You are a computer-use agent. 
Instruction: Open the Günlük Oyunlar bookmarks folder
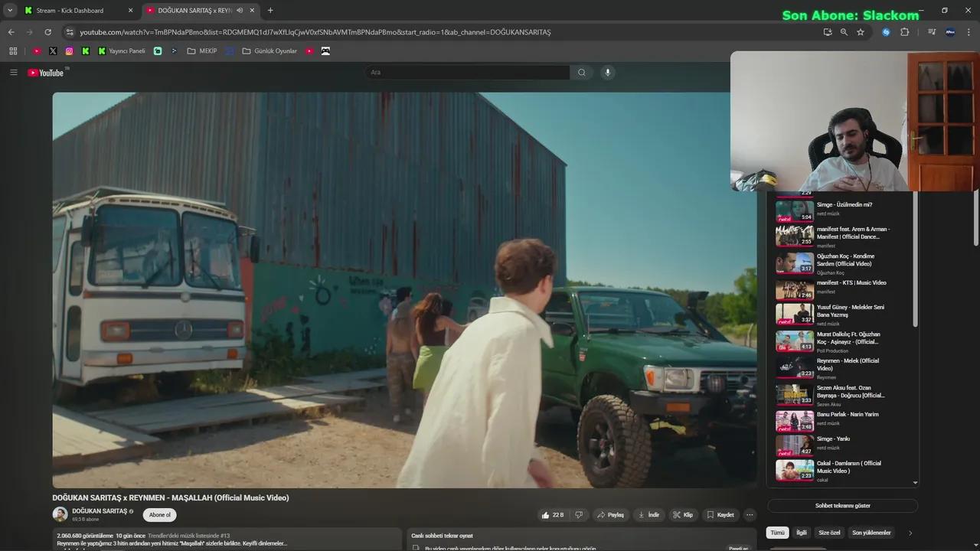269,51
